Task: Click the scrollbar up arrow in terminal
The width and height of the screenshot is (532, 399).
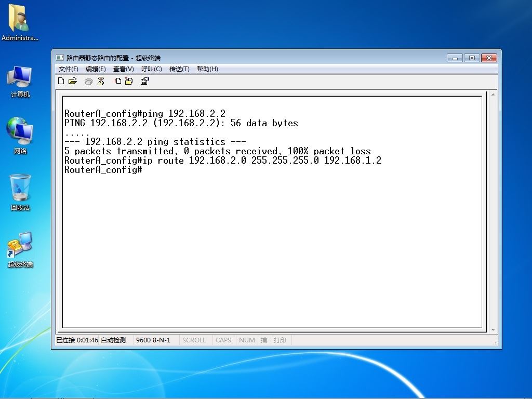Action: (493, 95)
